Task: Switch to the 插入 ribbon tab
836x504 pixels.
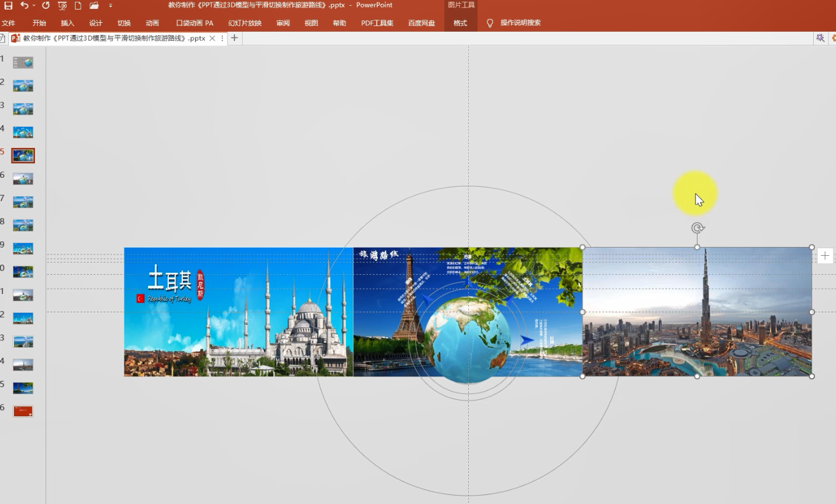Action: pyautogui.click(x=67, y=23)
